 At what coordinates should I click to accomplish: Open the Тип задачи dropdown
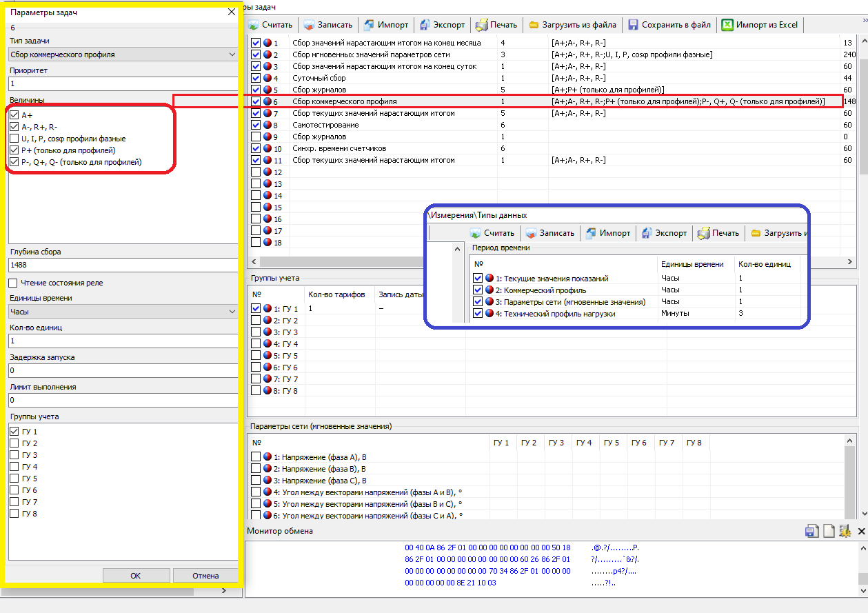click(x=123, y=54)
